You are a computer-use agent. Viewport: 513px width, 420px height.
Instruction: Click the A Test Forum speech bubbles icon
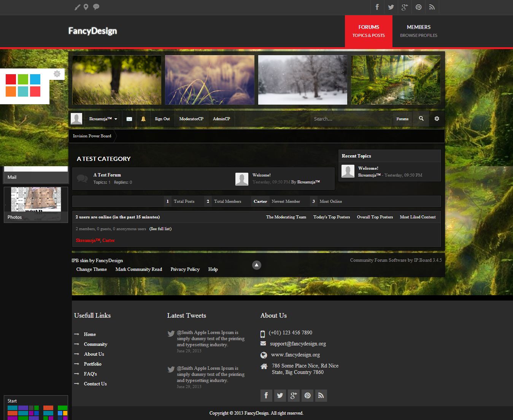[82, 178]
